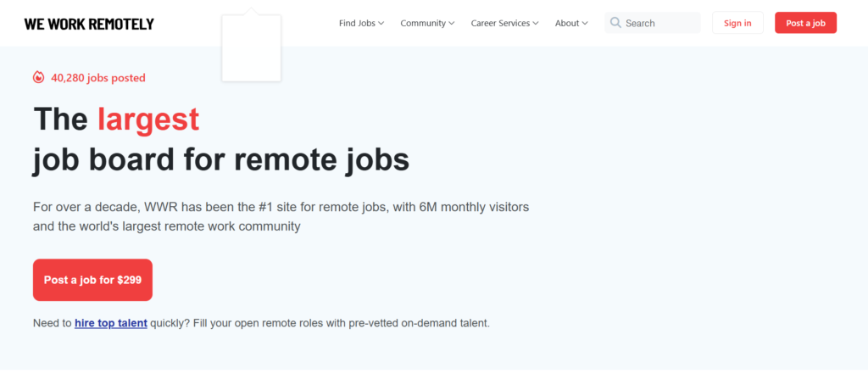
Task: Click the magnifying glass search icon
Action: tap(615, 23)
